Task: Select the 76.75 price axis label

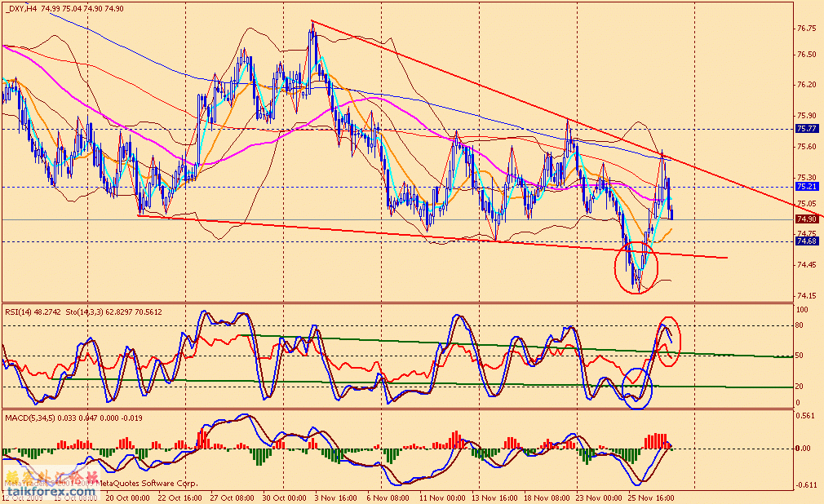Action: pos(807,29)
